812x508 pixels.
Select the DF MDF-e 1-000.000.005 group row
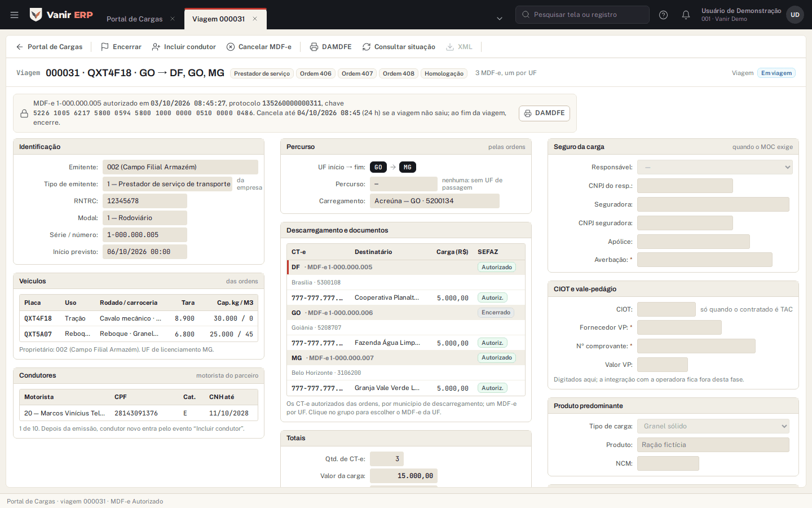click(406, 267)
